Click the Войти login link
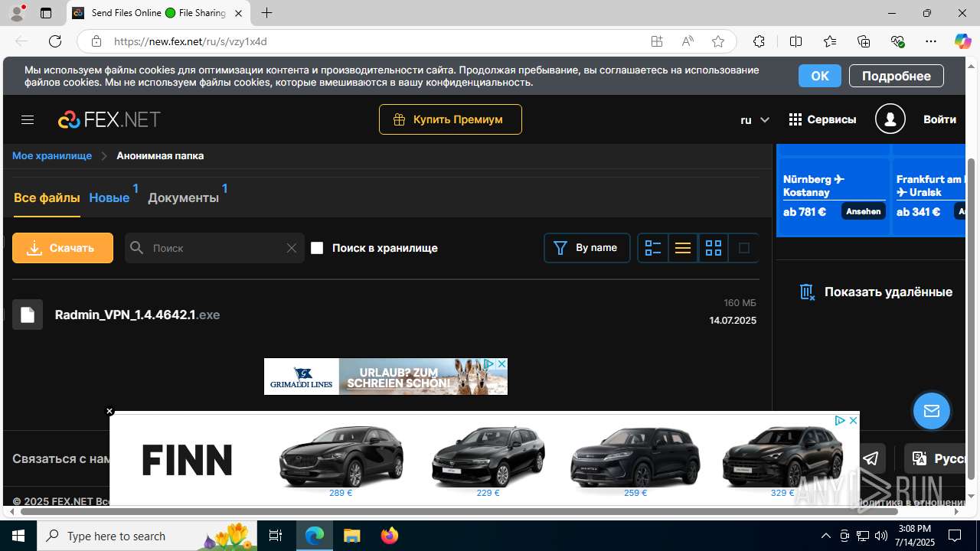 point(939,119)
